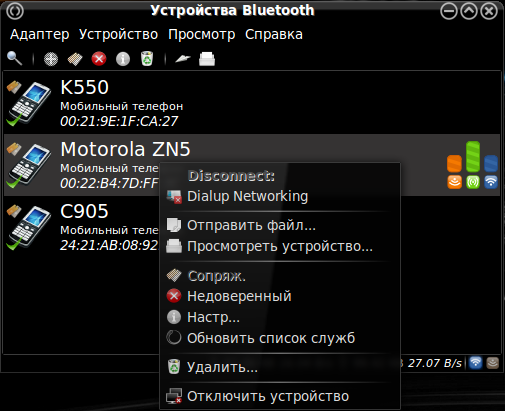Select the C905 device name
The width and height of the screenshot is (505, 411).
point(84,211)
